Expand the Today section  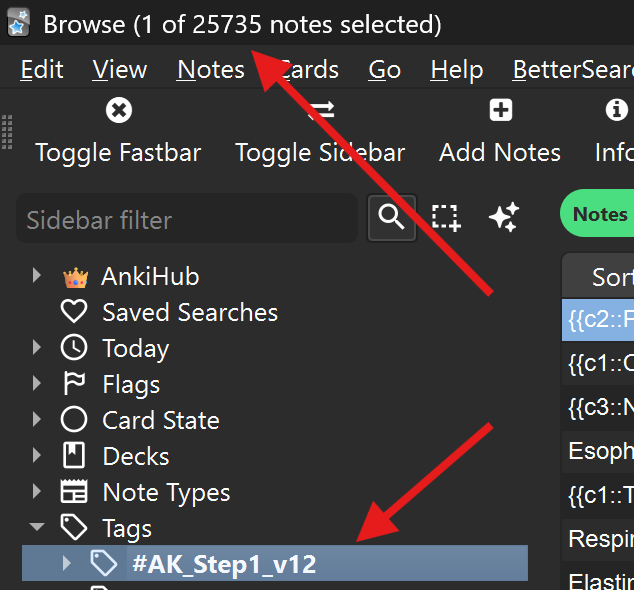click(37, 348)
